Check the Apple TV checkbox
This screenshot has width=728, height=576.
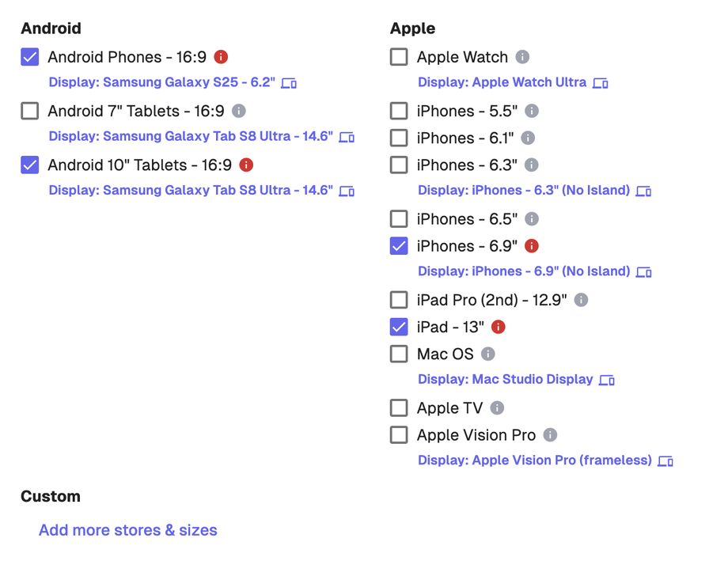398,407
